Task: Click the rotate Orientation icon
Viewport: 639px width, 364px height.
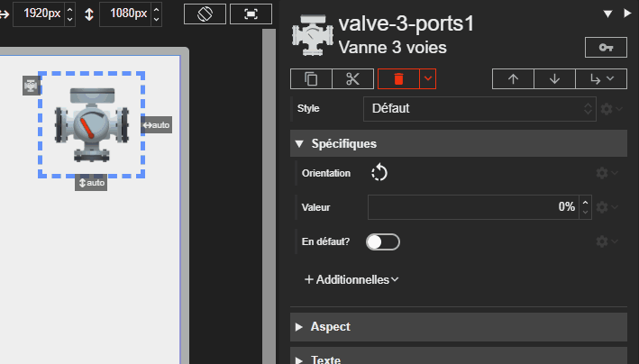Action: click(x=379, y=173)
